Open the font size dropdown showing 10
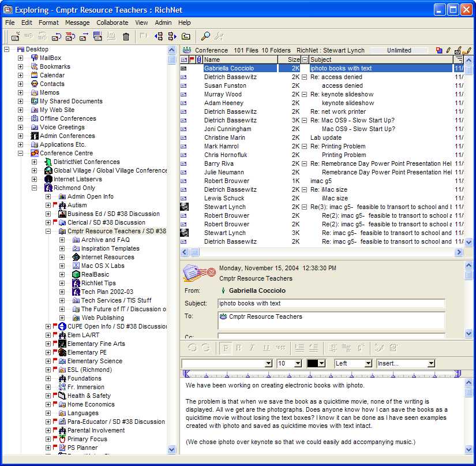Image resolution: width=476 pixels, height=466 pixels. point(298,364)
